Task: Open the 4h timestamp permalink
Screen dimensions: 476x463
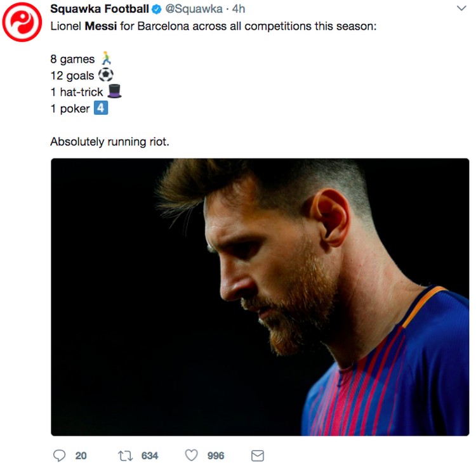Action: click(239, 9)
